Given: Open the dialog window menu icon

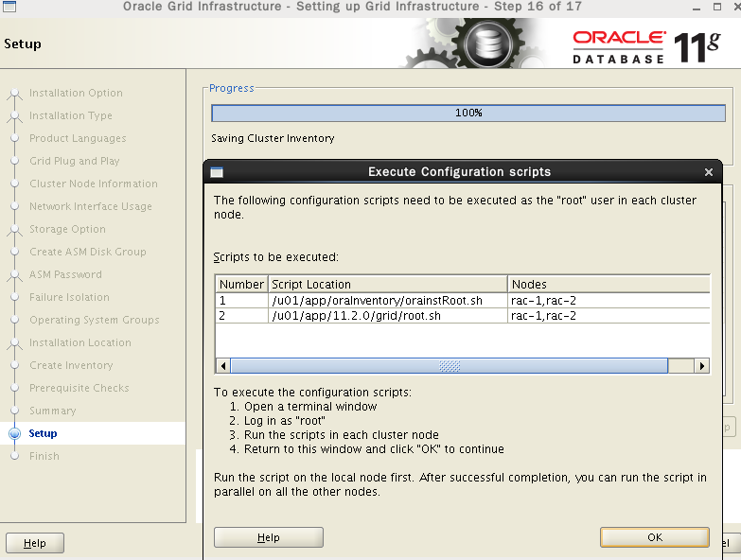Looking at the screenshot, I should coord(217,172).
